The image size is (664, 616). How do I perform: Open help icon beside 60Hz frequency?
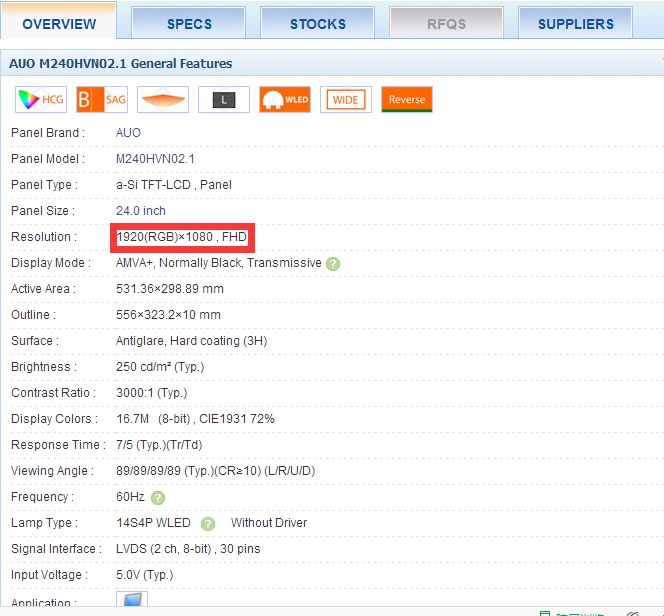(158, 498)
